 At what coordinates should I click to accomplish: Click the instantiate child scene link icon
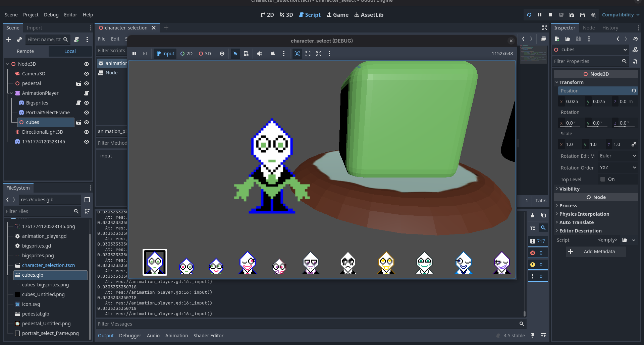pos(19,40)
